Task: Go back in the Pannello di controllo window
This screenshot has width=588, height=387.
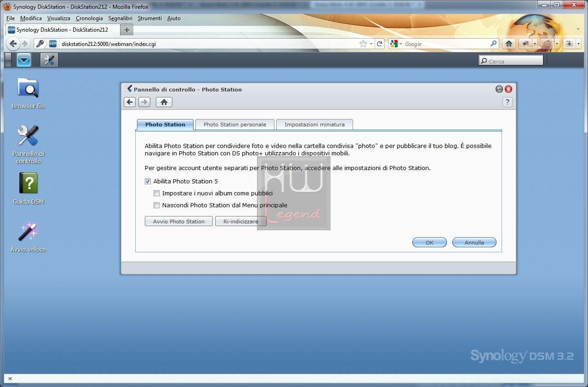Action: [130, 102]
